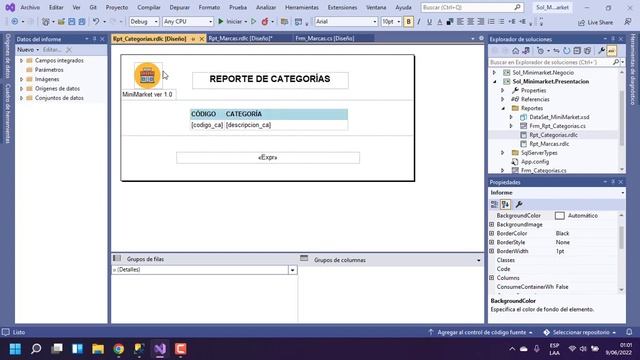Viewport: 640px width, 360px height.
Task: Click the Save All toolbar icon
Action: coord(82,22)
